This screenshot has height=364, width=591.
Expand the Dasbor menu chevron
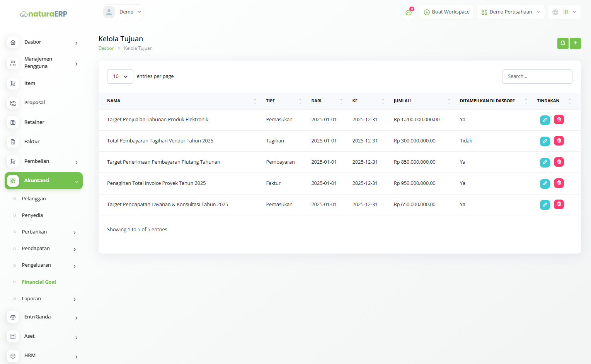[x=77, y=43]
